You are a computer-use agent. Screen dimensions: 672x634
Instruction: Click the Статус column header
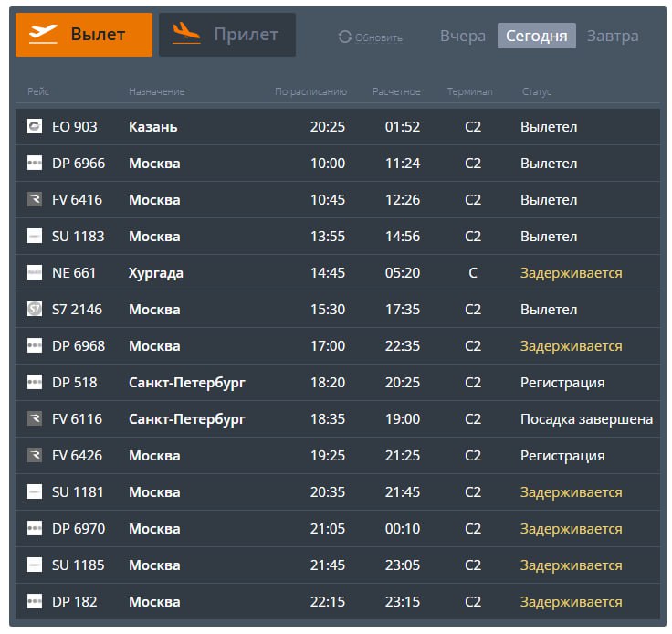536,91
